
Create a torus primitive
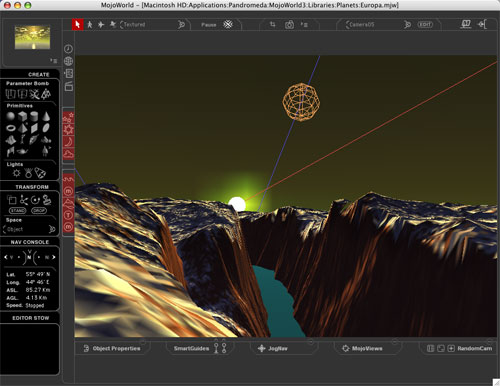(x=11, y=128)
